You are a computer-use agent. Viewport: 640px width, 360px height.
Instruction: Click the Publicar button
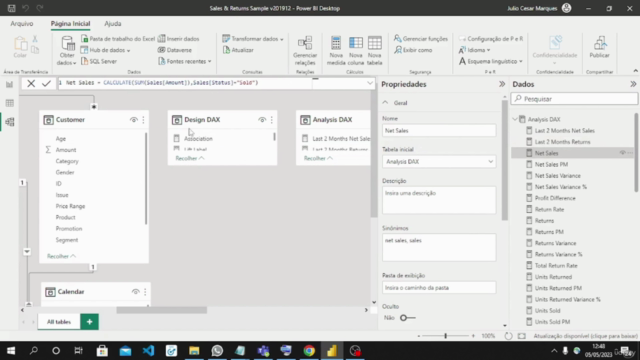click(599, 47)
